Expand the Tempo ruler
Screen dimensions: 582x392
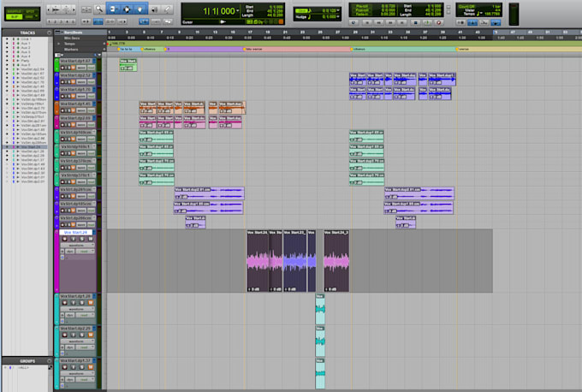58,44
